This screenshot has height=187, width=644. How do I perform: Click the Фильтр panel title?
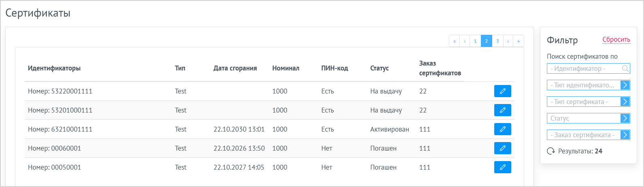(x=562, y=40)
